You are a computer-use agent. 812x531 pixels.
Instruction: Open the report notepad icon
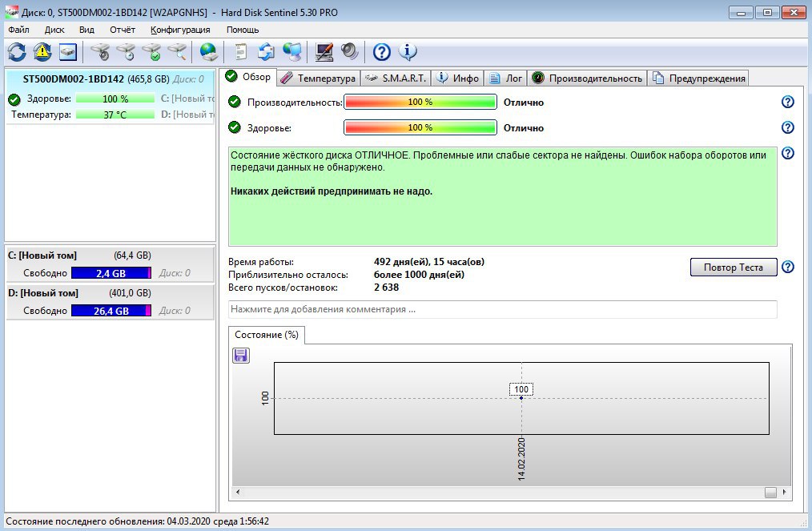[x=241, y=52]
